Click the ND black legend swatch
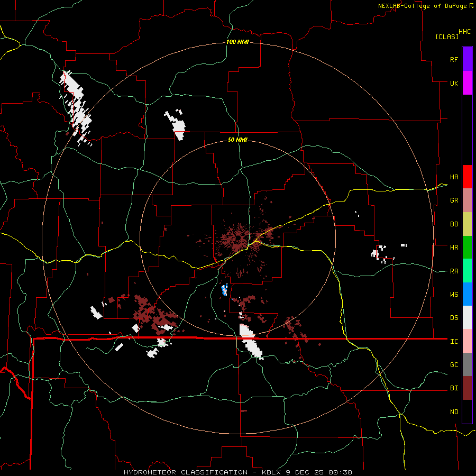 pyautogui.click(x=467, y=411)
